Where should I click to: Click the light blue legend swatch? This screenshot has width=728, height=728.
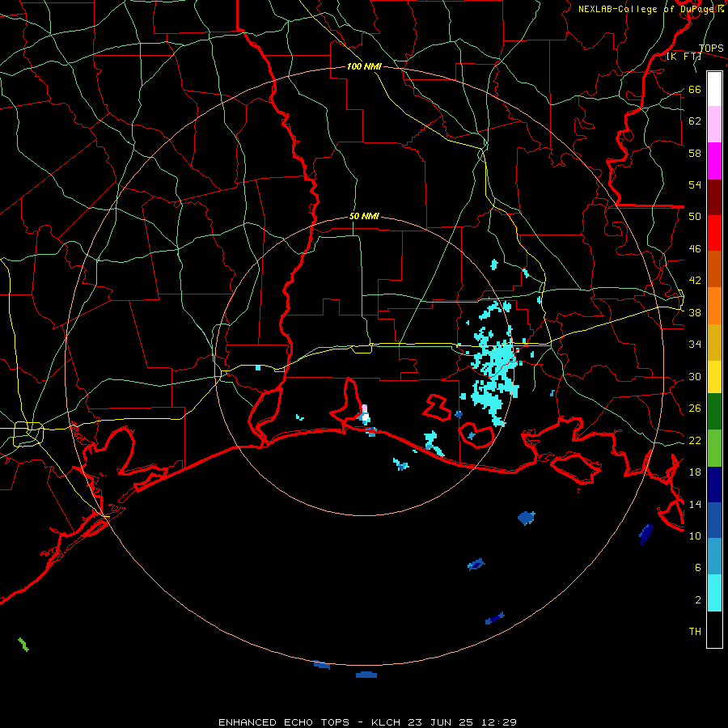point(714,557)
